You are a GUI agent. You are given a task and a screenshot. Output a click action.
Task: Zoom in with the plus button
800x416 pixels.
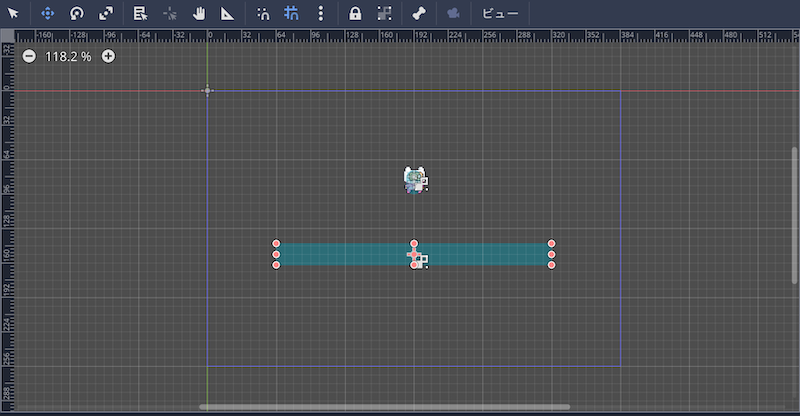[x=108, y=56]
